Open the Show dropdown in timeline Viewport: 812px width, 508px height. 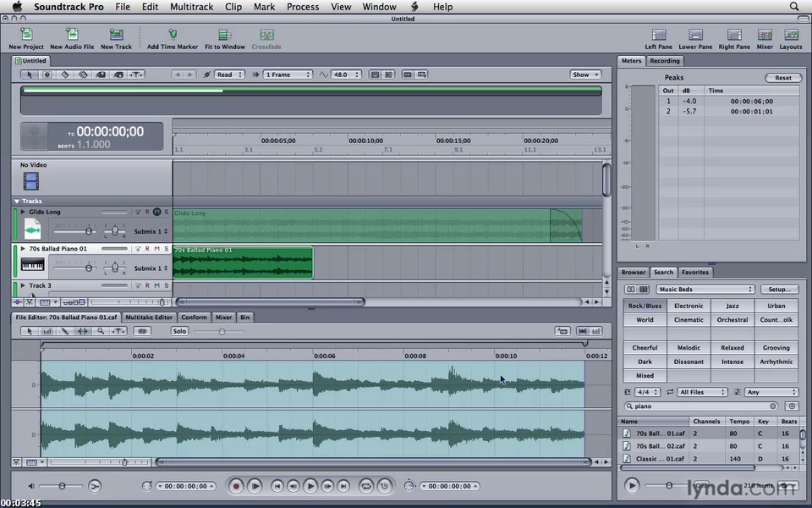[x=585, y=75]
